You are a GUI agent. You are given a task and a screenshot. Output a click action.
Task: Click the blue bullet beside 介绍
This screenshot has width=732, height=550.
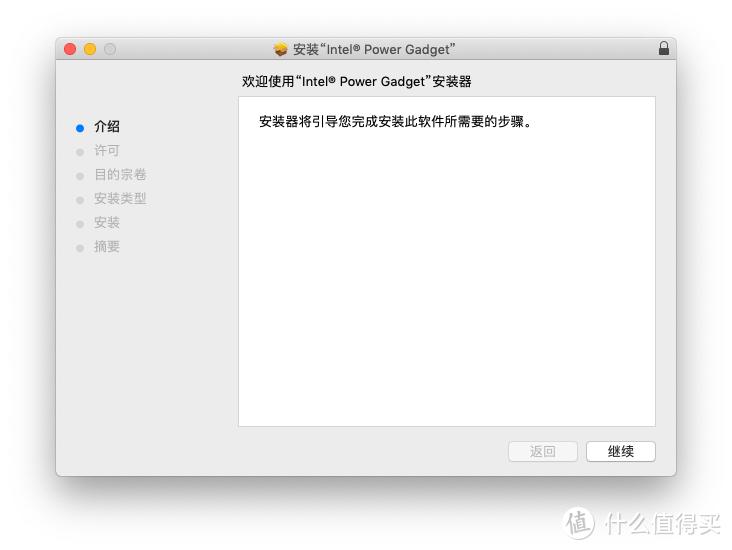pyautogui.click(x=80, y=128)
